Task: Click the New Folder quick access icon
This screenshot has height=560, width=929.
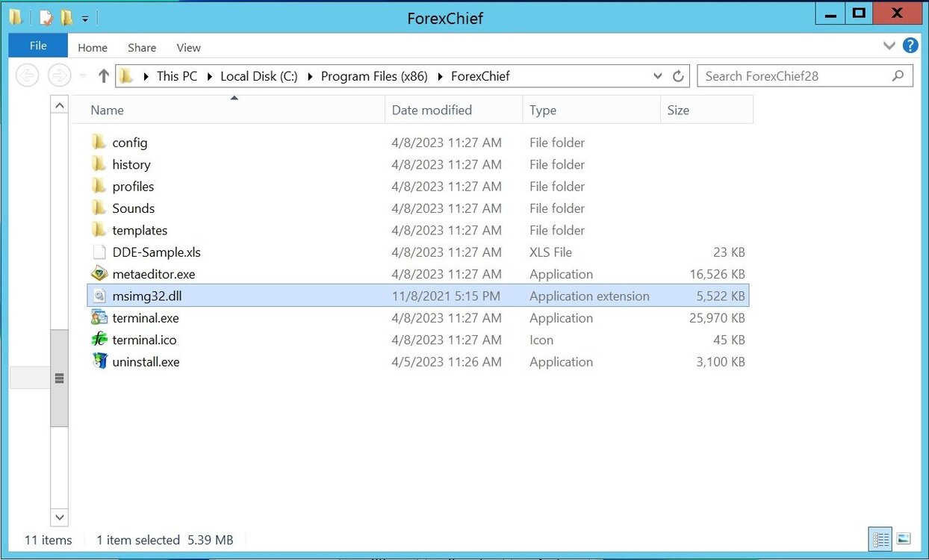Action: [66, 17]
